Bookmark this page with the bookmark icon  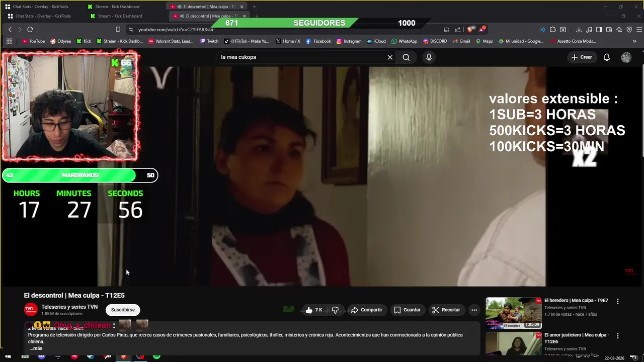pyautogui.click(x=118, y=30)
